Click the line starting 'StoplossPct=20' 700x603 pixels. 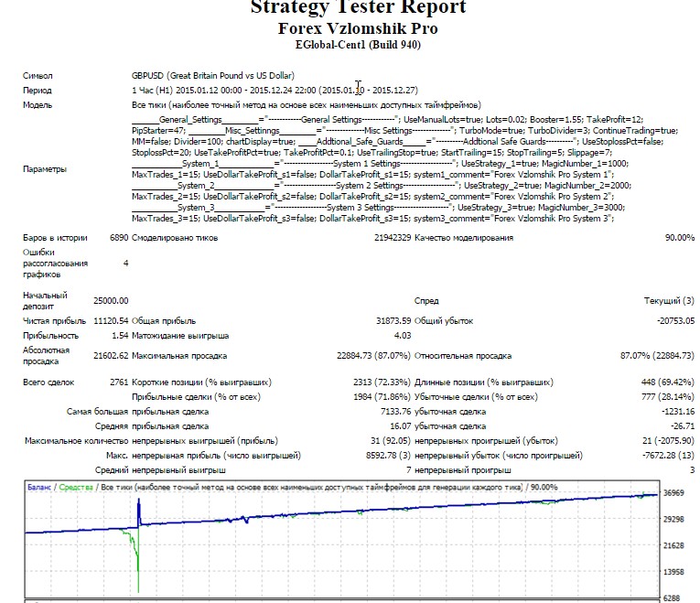(x=372, y=153)
